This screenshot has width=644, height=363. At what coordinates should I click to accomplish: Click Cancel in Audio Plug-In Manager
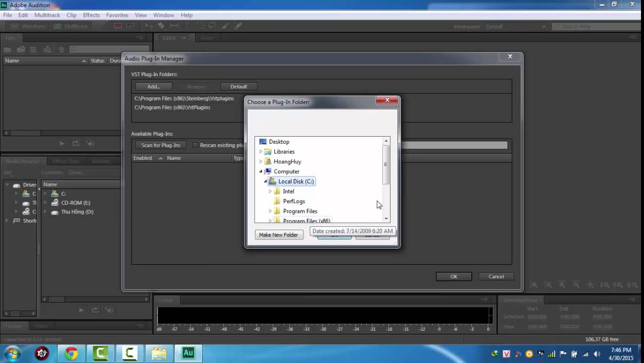pos(496,276)
